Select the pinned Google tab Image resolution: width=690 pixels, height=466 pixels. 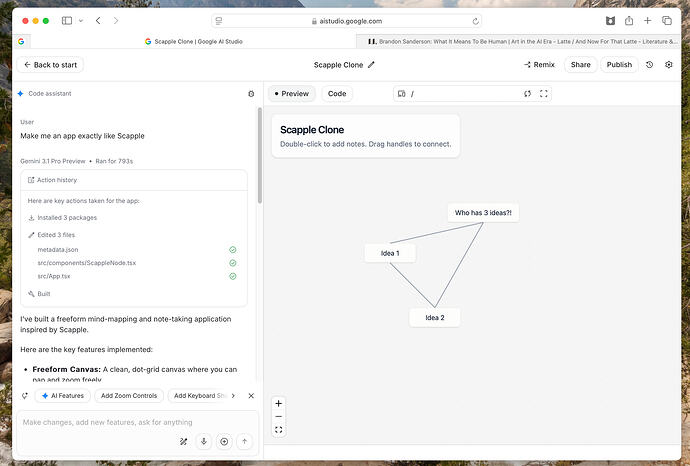(x=21, y=41)
